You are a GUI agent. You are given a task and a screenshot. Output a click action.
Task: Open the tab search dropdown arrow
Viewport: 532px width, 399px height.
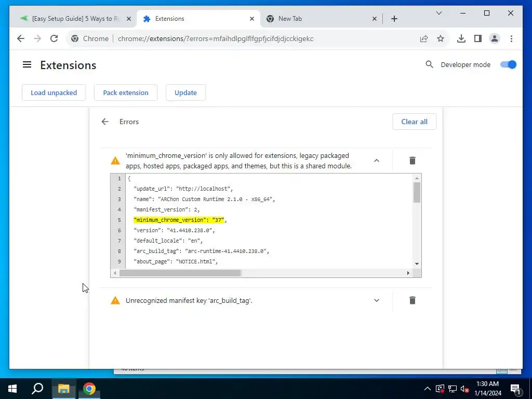[x=438, y=13]
